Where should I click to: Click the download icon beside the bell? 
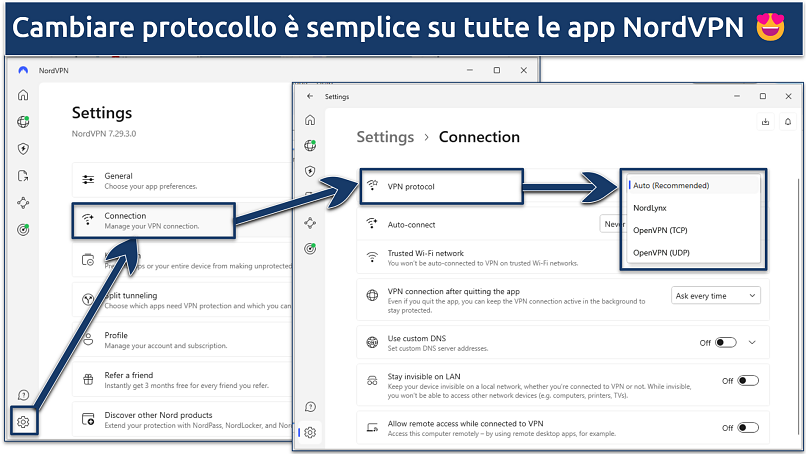coord(765,122)
